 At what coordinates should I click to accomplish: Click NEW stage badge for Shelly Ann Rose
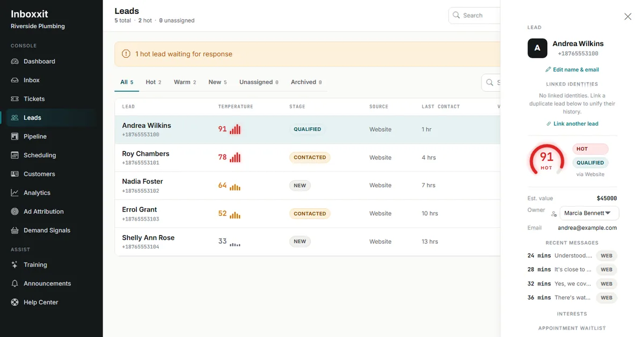pyautogui.click(x=300, y=241)
